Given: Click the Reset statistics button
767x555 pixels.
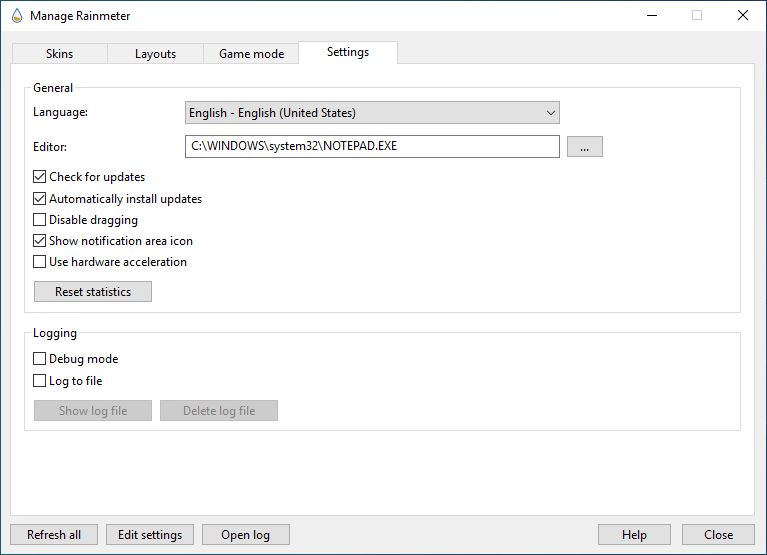Looking at the screenshot, I should (x=93, y=291).
